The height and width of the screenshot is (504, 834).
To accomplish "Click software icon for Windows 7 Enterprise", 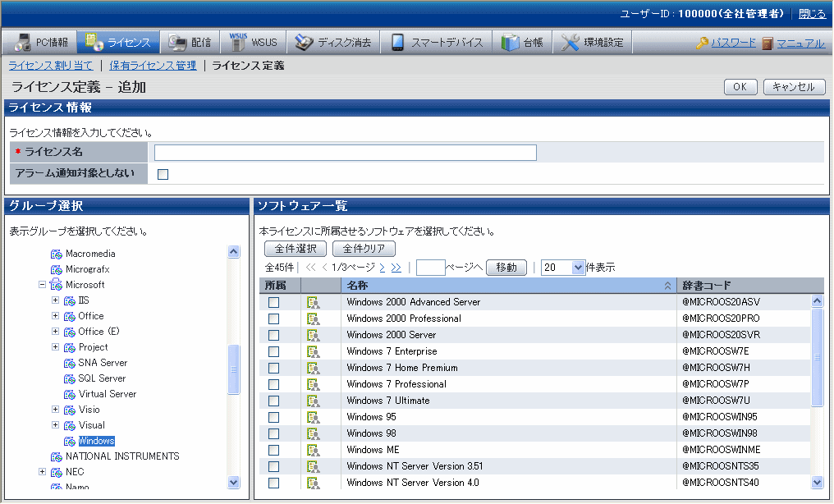I will pos(314,352).
